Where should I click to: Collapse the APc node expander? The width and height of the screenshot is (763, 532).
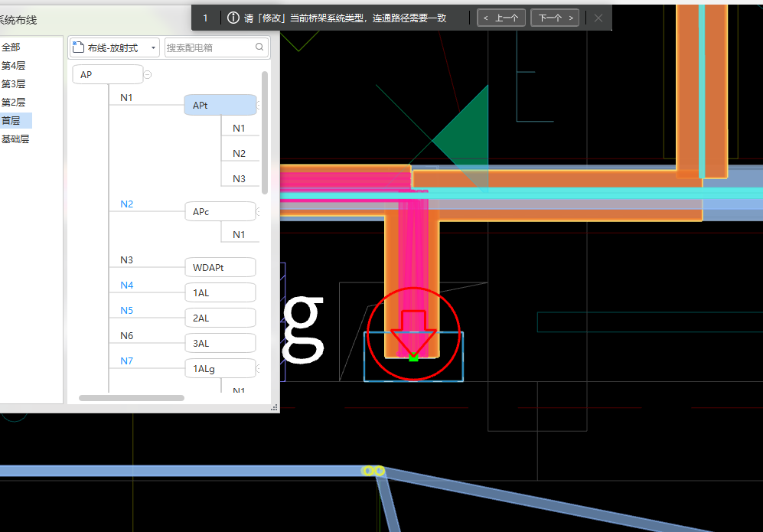[x=258, y=212]
